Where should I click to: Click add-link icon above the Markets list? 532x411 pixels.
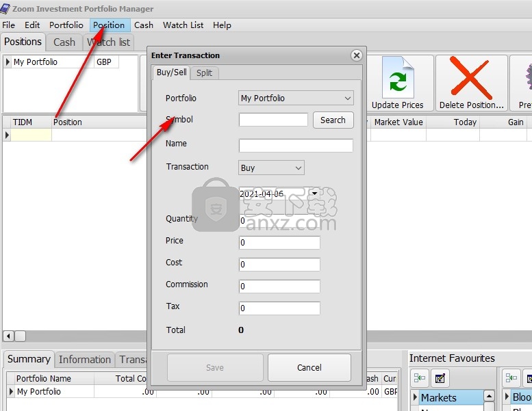[420, 377]
